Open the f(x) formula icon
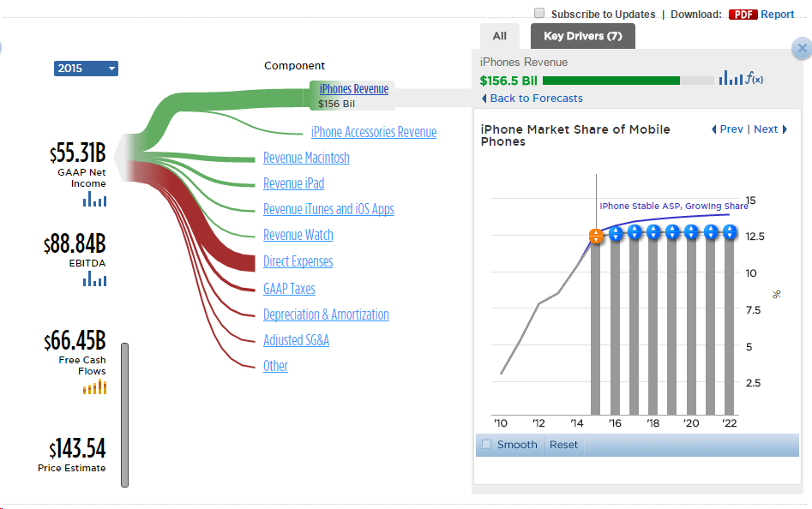 (754, 79)
